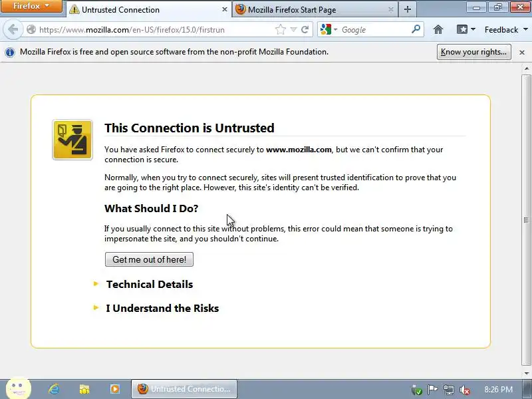Launch Internet Explorer from taskbar
This screenshot has height=399, width=532.
[54, 389]
